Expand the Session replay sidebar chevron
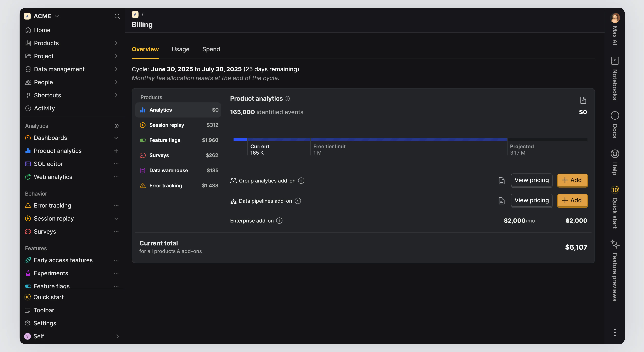 pos(116,219)
